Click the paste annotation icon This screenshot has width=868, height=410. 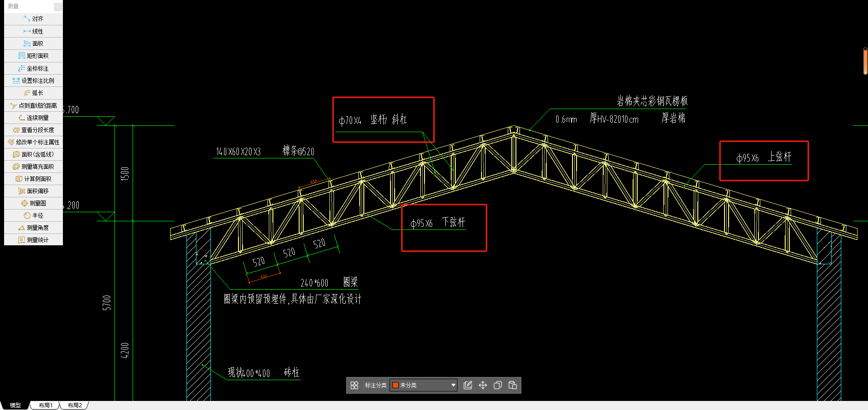513,385
